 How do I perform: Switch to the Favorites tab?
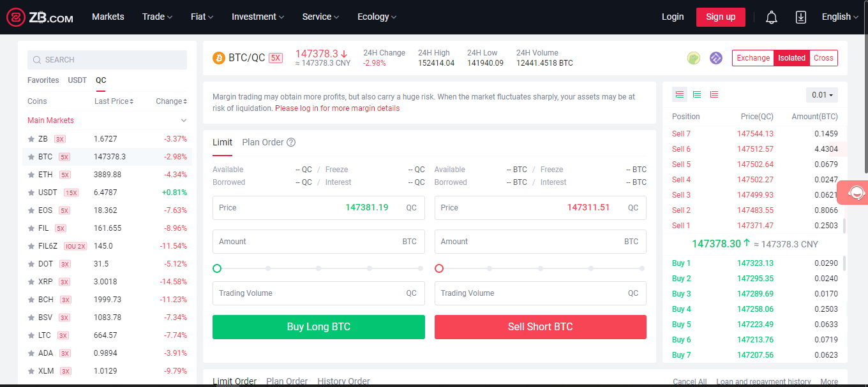(x=43, y=80)
